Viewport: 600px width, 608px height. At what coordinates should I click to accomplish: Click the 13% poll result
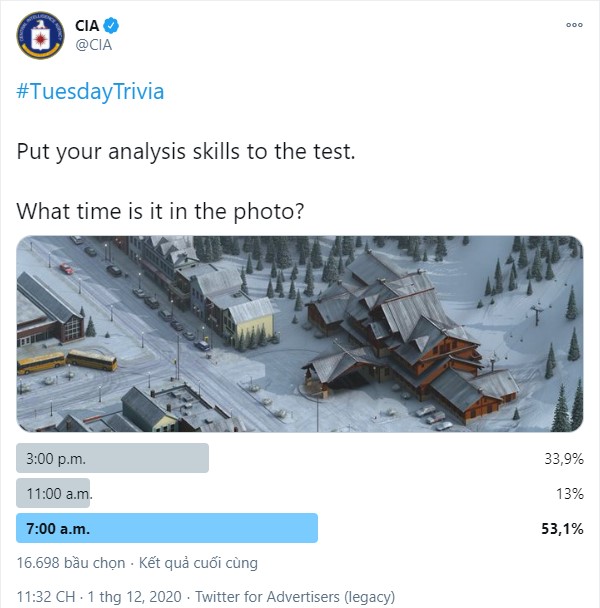[569, 494]
